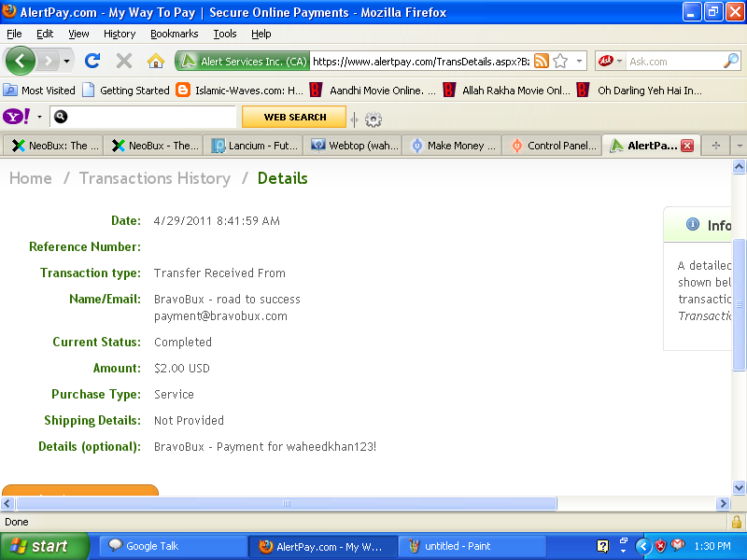Click the search magnifier icon
The width and height of the screenshot is (747, 560).
[x=731, y=61]
